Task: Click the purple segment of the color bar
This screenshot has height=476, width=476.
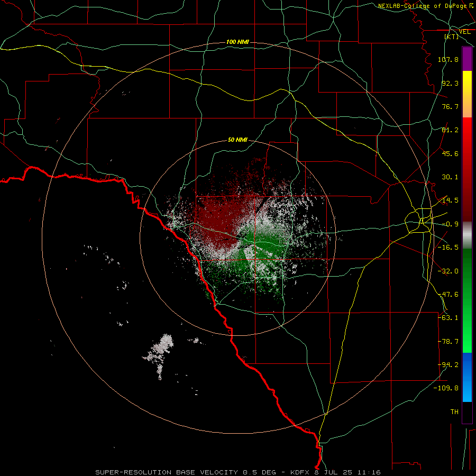Action: (467, 59)
